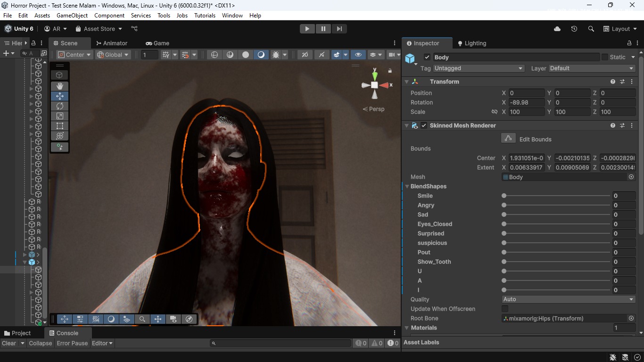Toggle the scene view rotation lock
644x362 pixels.
click(x=390, y=71)
